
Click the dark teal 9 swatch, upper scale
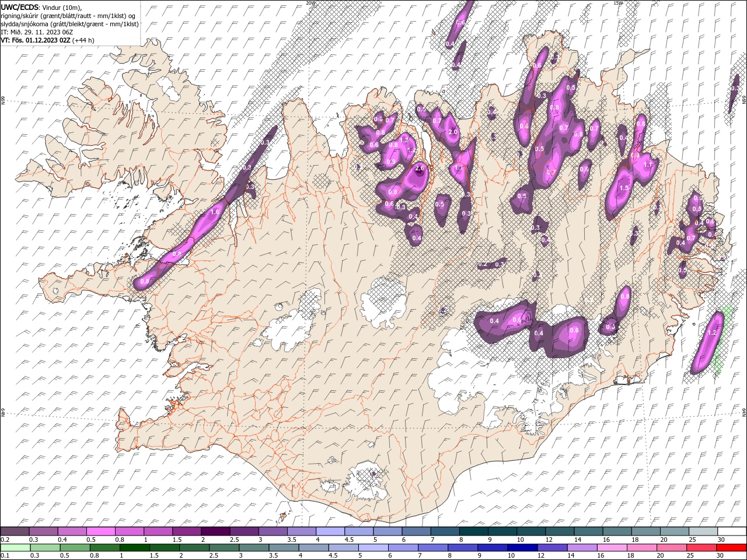point(501,531)
